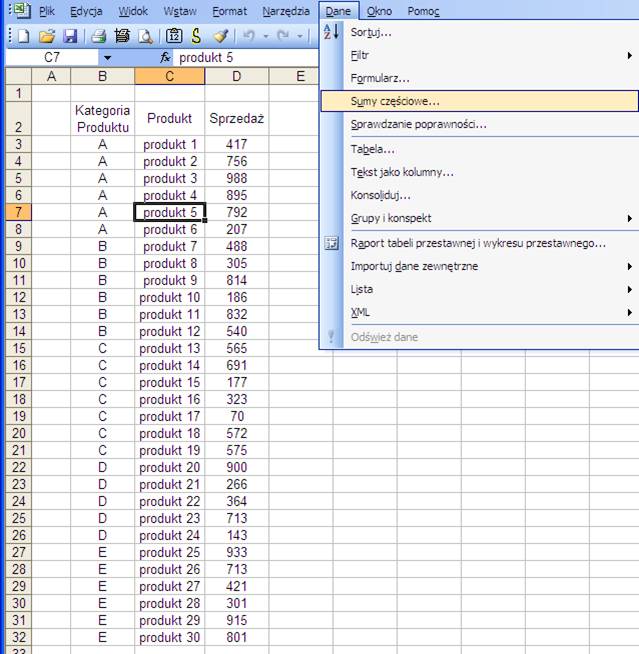Click the Print icon in toolbar
639x654 pixels.
coord(98,36)
